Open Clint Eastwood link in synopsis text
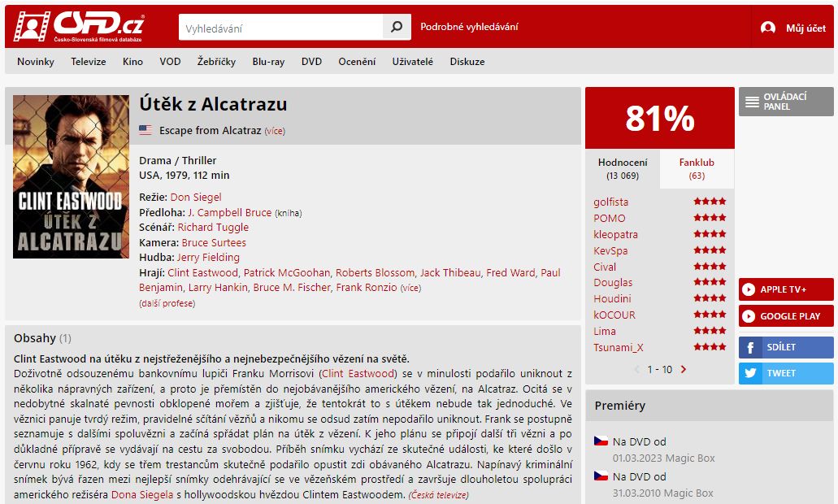Screen dimensions: 838x504 358,374
